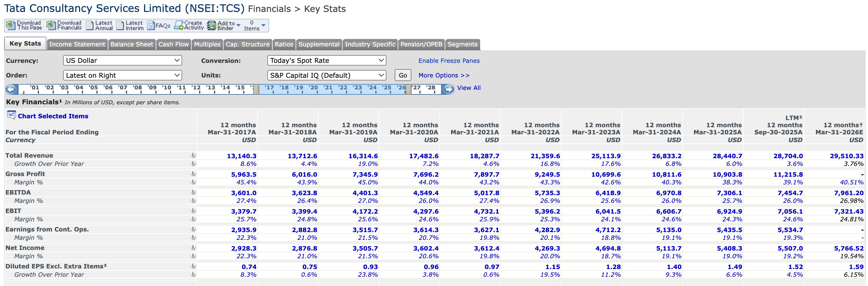Click EBITDA value 7,454.7
This screenshot has width=868, height=286.
pyautogui.click(x=790, y=193)
